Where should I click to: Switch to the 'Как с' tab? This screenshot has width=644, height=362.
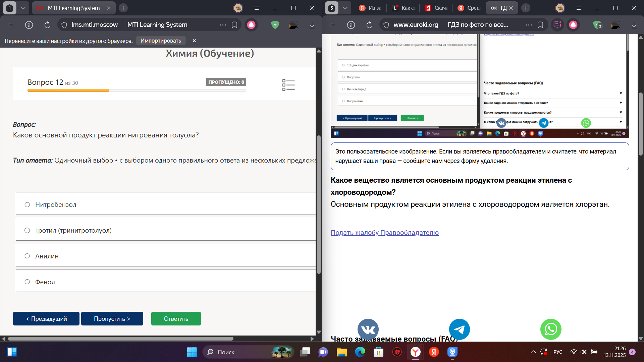404,8
